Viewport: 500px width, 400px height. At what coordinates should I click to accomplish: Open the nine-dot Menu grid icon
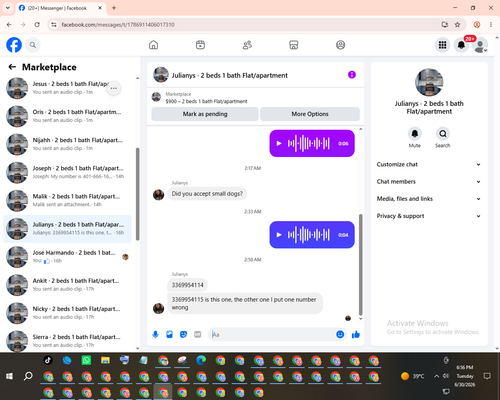click(x=442, y=45)
